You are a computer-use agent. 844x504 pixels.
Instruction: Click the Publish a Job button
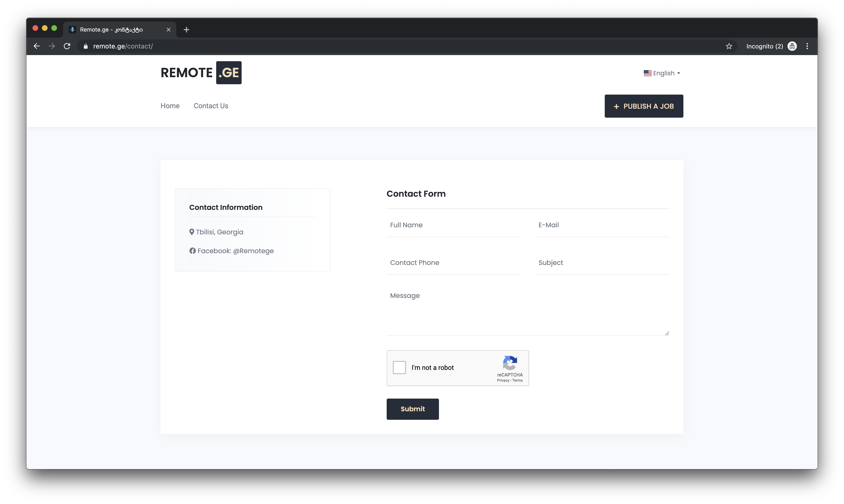tap(643, 106)
